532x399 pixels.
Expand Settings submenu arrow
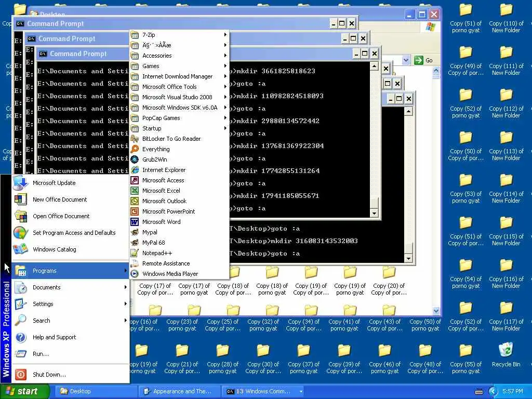126,304
